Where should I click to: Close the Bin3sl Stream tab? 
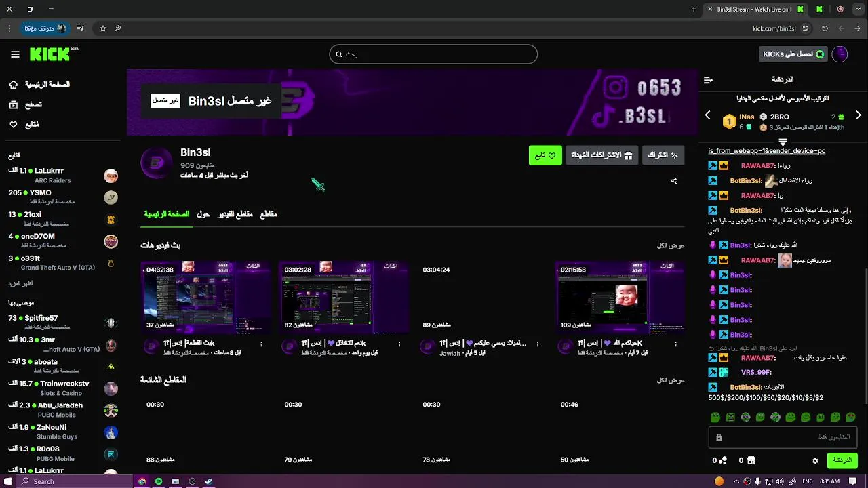710,9
